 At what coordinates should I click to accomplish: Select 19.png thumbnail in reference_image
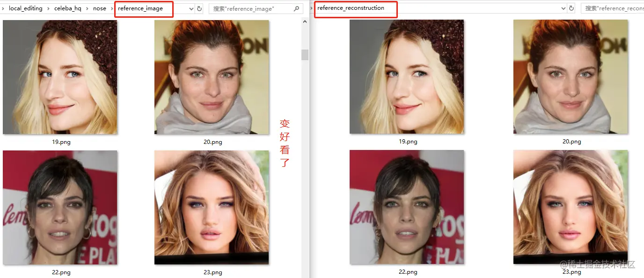(x=60, y=77)
